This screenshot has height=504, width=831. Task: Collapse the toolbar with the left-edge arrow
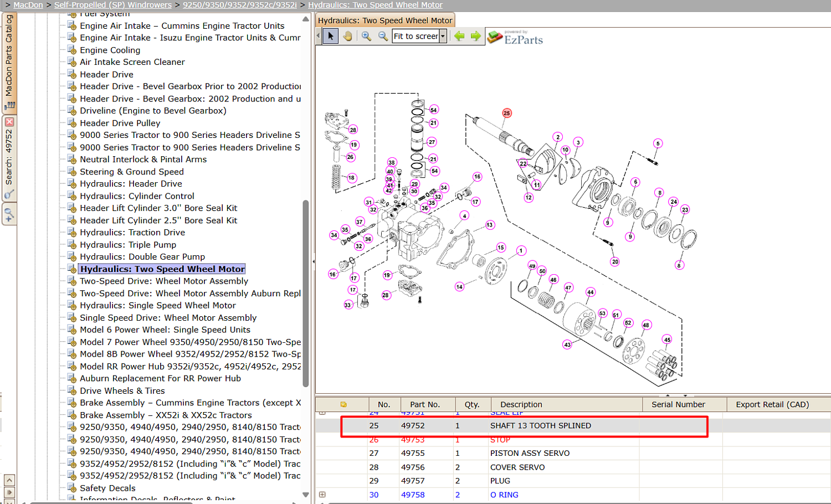click(318, 36)
